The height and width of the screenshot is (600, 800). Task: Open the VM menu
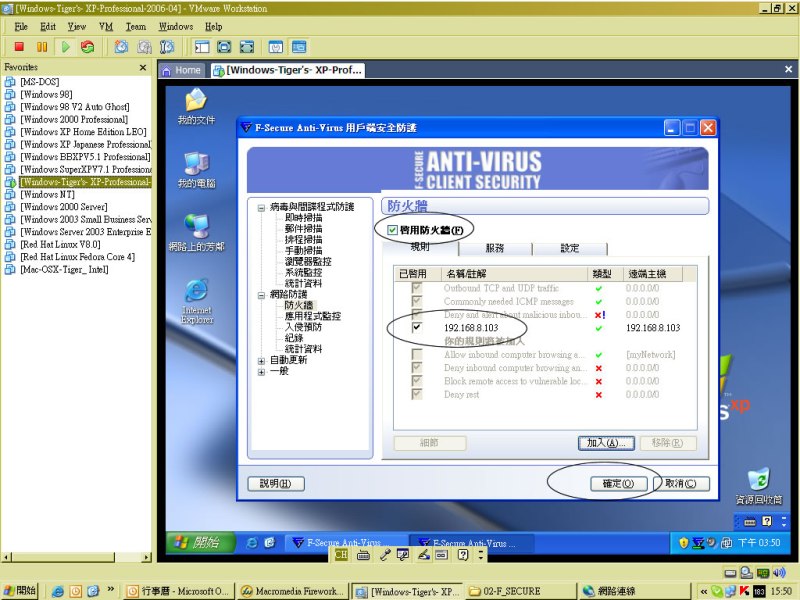tap(106, 26)
